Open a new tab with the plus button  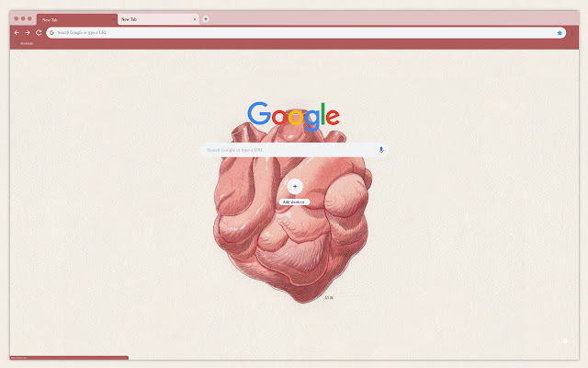206,19
